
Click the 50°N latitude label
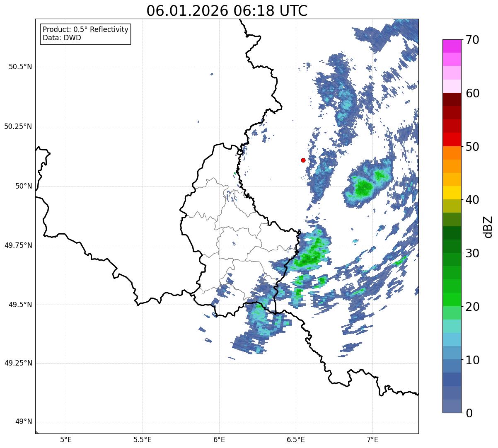[24, 186]
